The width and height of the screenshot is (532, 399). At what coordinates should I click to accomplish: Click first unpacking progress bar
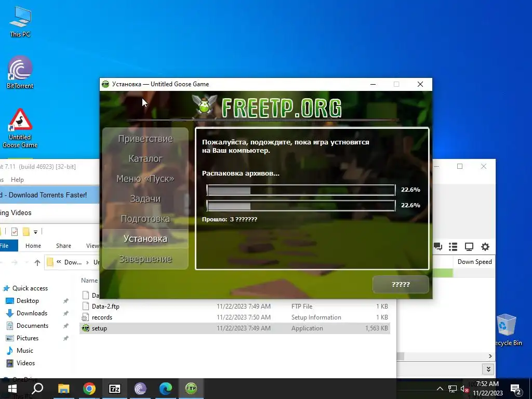301,190
